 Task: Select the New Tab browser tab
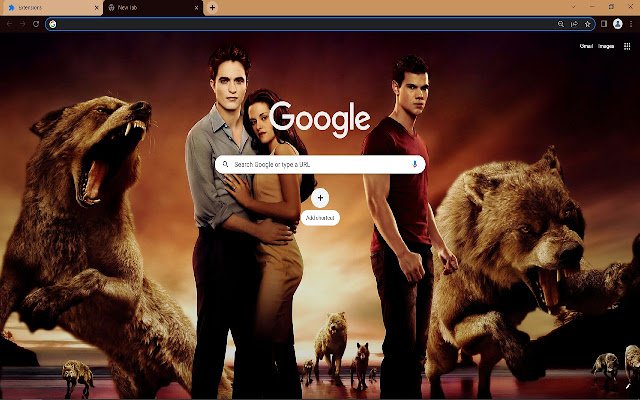pyautogui.click(x=153, y=8)
